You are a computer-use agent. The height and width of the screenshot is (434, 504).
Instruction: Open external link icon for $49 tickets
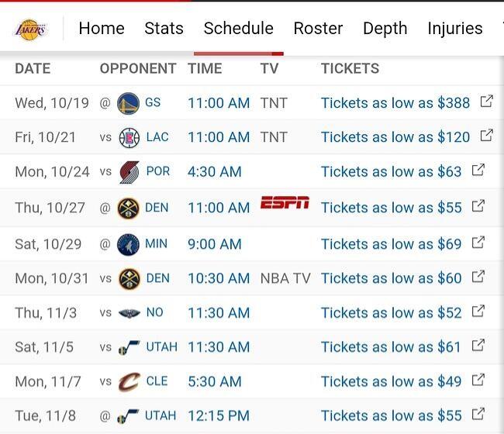[478, 381]
